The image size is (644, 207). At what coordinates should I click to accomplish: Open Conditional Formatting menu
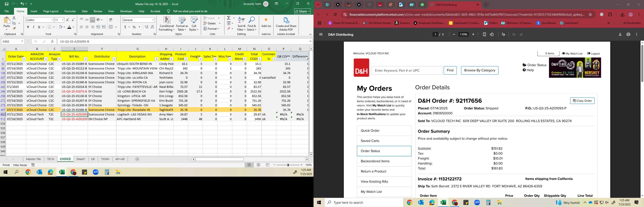pyautogui.click(x=167, y=24)
